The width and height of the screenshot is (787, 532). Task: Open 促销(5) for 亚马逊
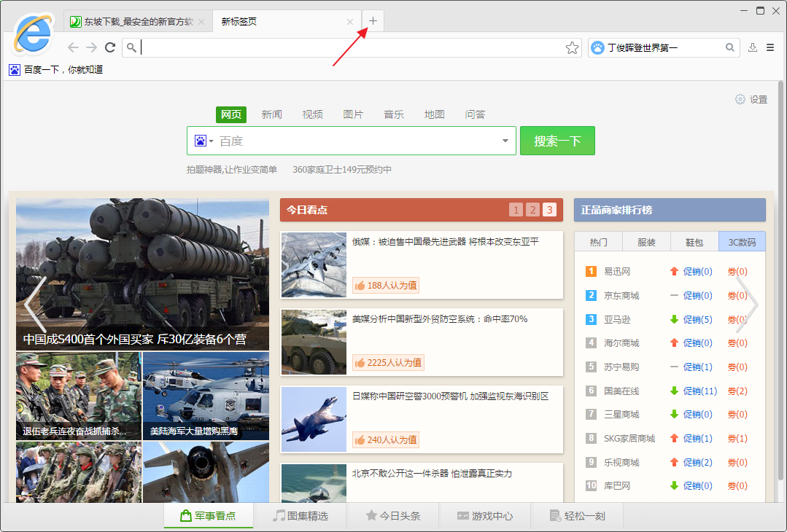tap(698, 319)
